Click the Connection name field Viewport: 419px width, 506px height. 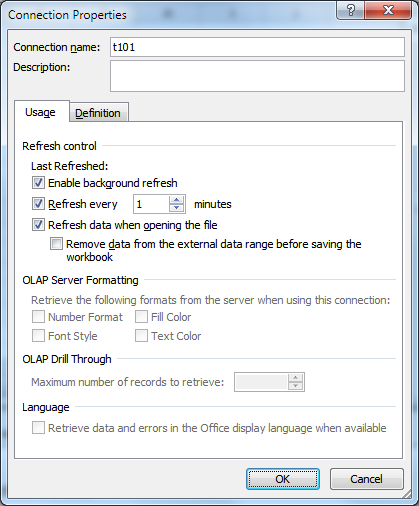pos(257,47)
